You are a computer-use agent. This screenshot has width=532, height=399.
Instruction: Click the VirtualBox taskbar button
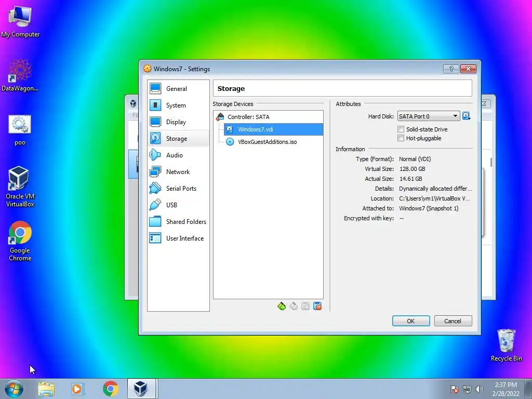(141, 389)
